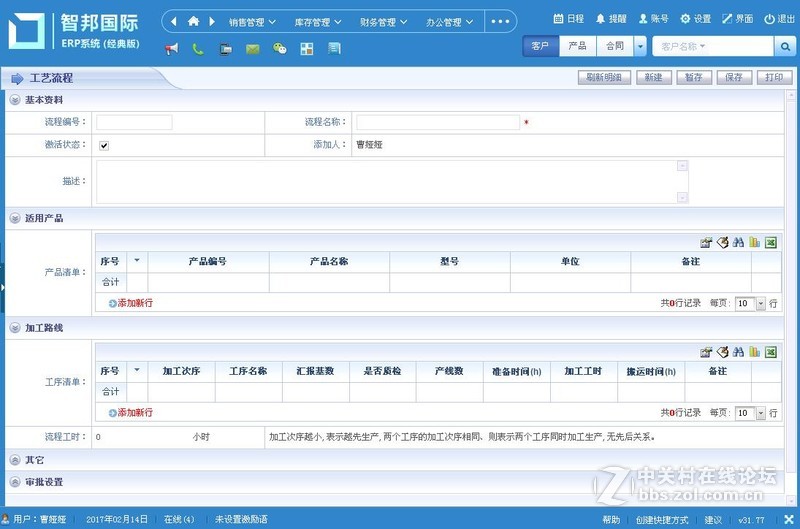Viewport: 800px width, 529px height.
Task: Open the 办公管理 menu
Action: 449,22
